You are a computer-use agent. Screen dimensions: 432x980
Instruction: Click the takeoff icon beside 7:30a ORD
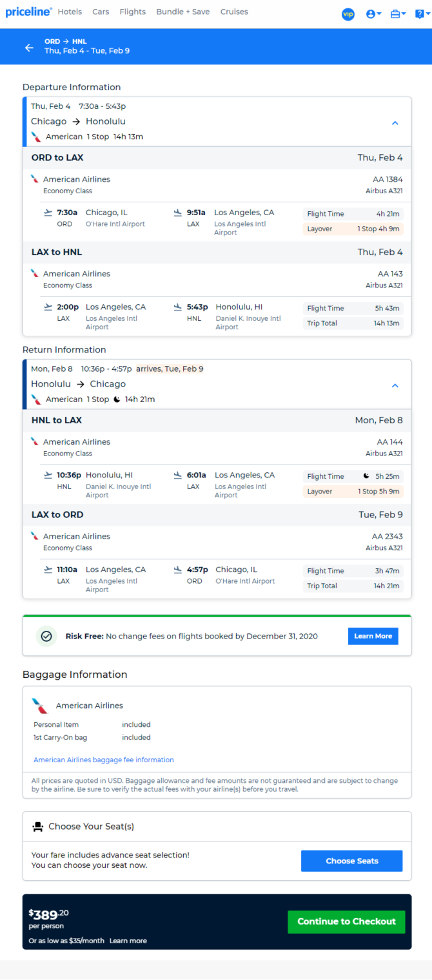pos(48,213)
